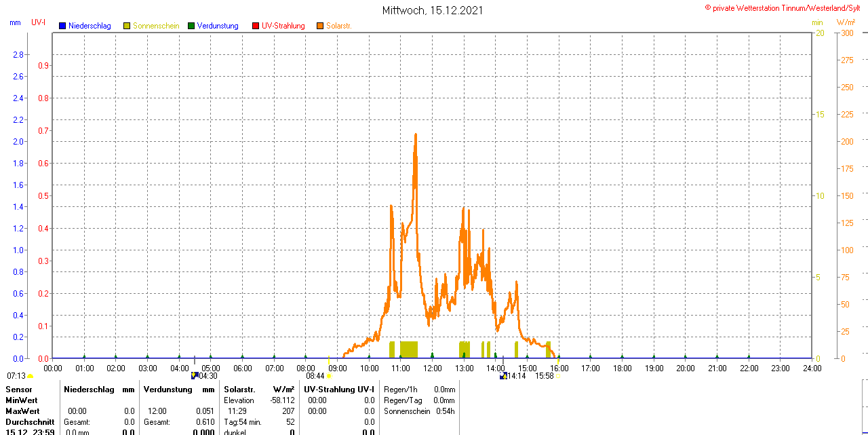This screenshot has height=435, width=868.
Task: Click the red UV-Strahlung legend square
Action: click(x=256, y=26)
